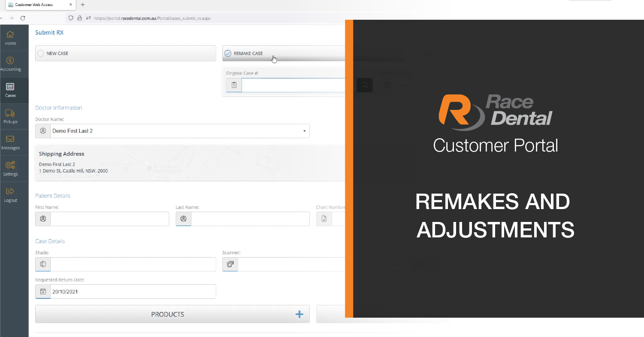The image size is (644, 337).
Task: Open the Home sidebar icon
Action: point(10,35)
